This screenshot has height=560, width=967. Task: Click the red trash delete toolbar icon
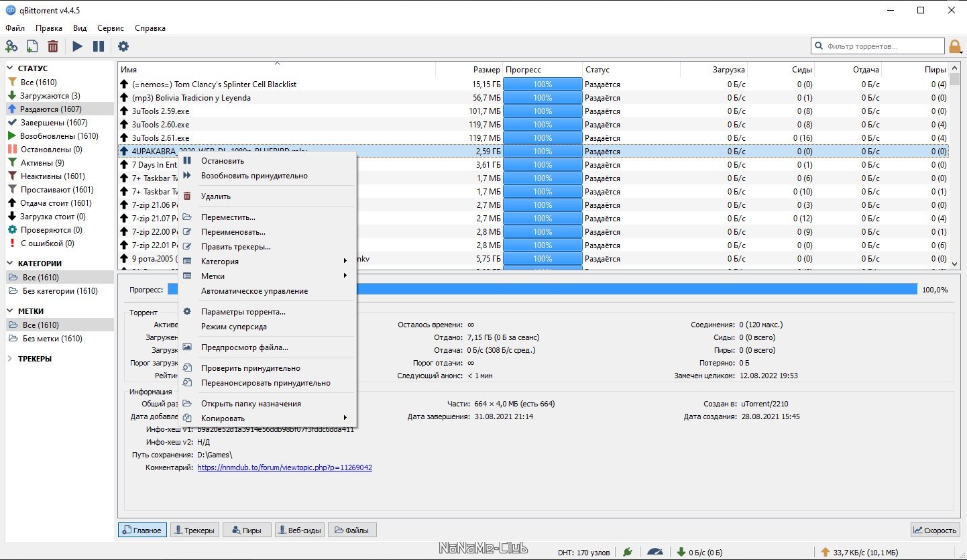click(x=53, y=46)
